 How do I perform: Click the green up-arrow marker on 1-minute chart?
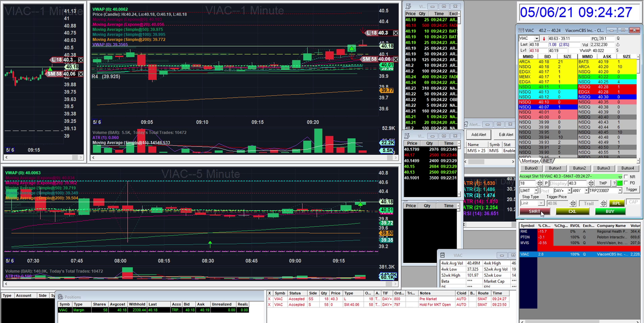(352, 48)
